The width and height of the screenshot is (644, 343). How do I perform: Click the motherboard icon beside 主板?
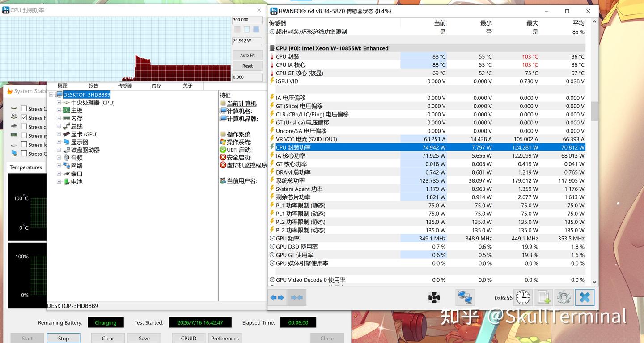(66, 110)
